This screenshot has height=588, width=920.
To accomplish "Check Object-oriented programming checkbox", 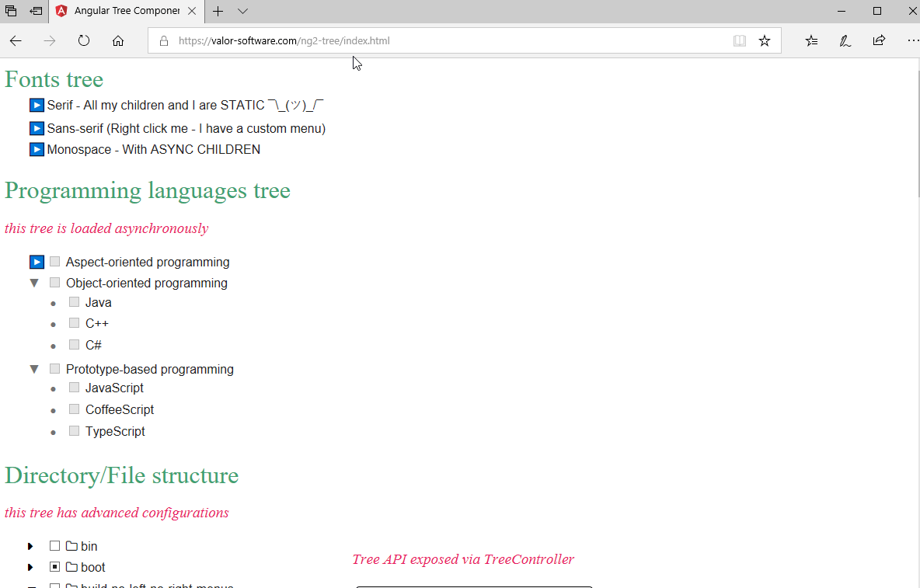I will tap(54, 282).
